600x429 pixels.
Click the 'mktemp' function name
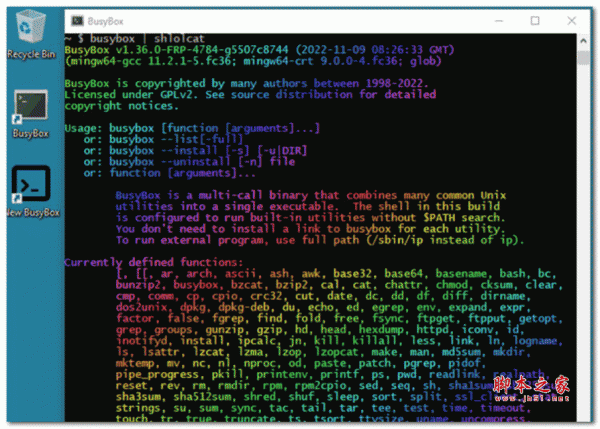[x=135, y=363]
